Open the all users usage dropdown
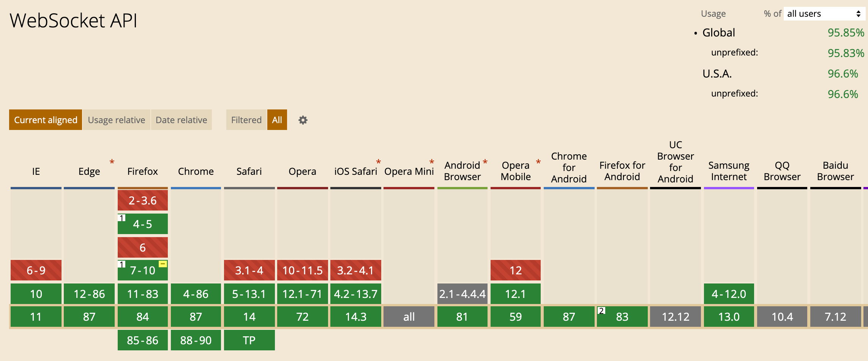This screenshot has height=361, width=868. 824,14
